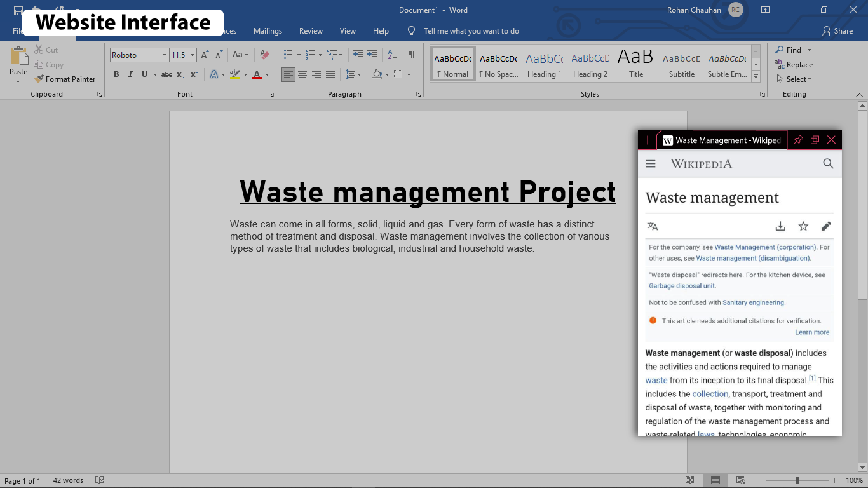Screen dimensions: 868x488
Task: Expand the bullet list options
Action: (x=297, y=55)
